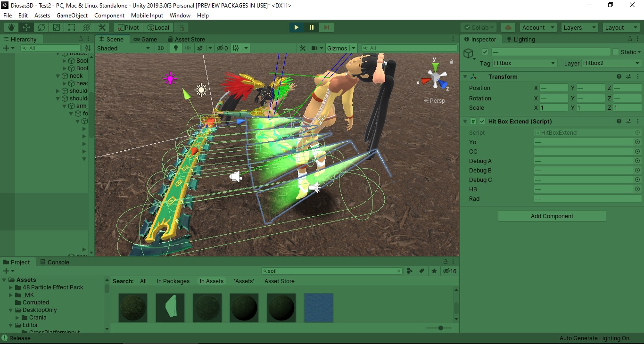644x344 pixels.
Task: Select the Scale tool
Action: [57, 28]
